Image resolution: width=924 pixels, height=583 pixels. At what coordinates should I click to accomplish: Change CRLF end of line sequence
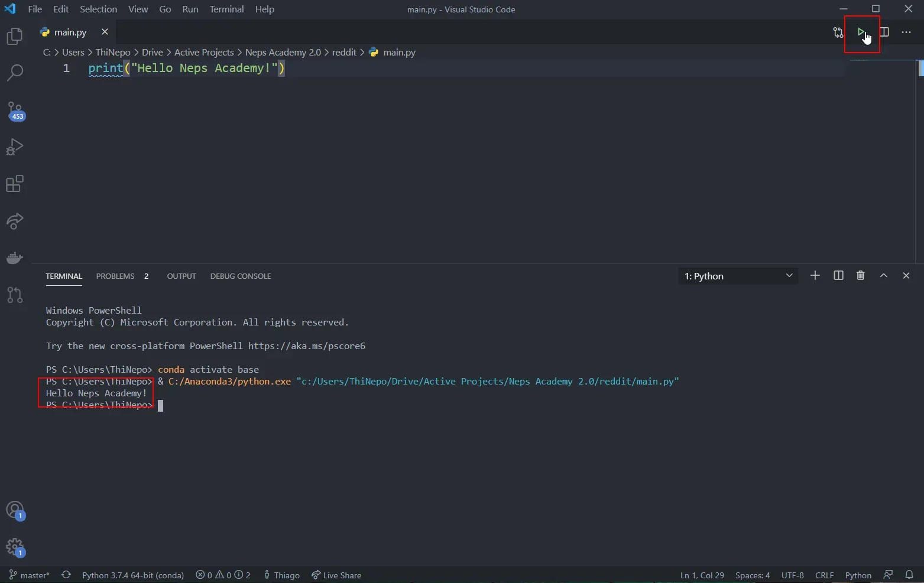[x=824, y=575]
